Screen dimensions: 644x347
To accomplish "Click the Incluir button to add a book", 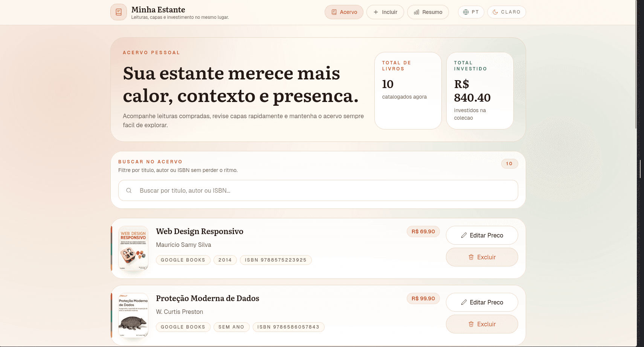I will (385, 12).
